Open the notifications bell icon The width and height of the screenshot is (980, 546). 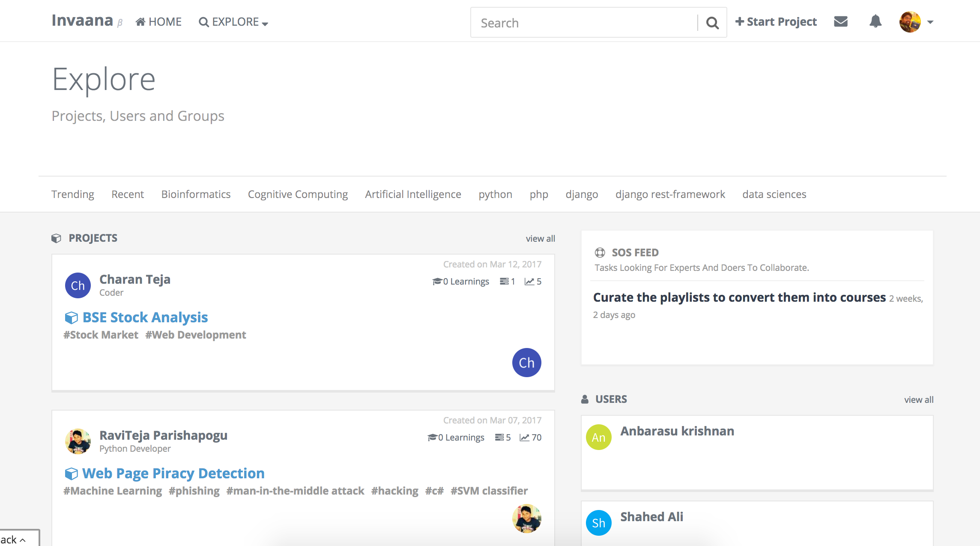pyautogui.click(x=875, y=21)
